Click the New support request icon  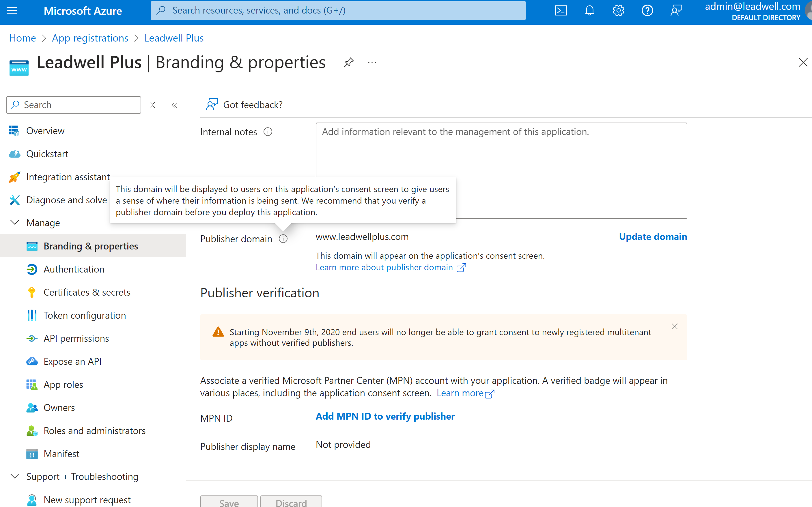(32, 500)
